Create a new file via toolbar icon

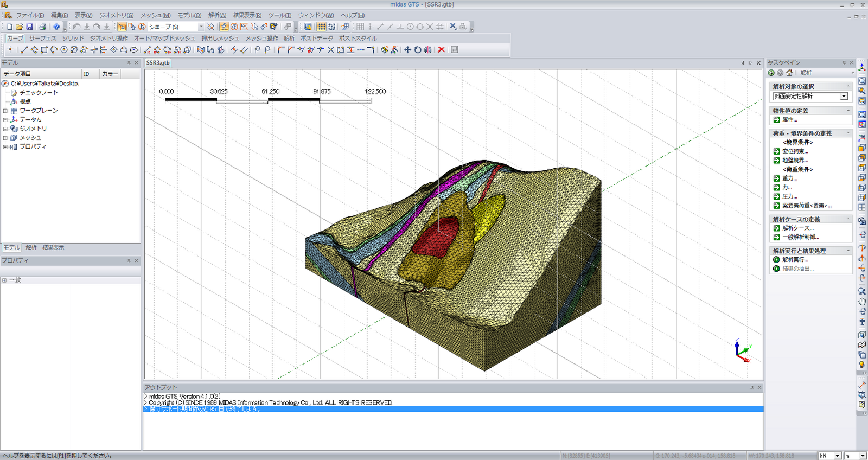tap(9, 27)
